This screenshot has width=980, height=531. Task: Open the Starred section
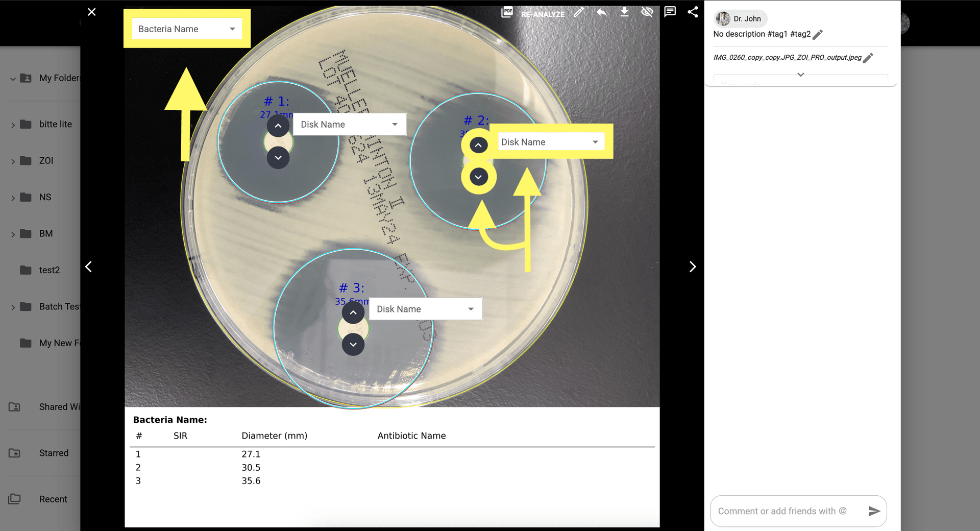pos(53,453)
